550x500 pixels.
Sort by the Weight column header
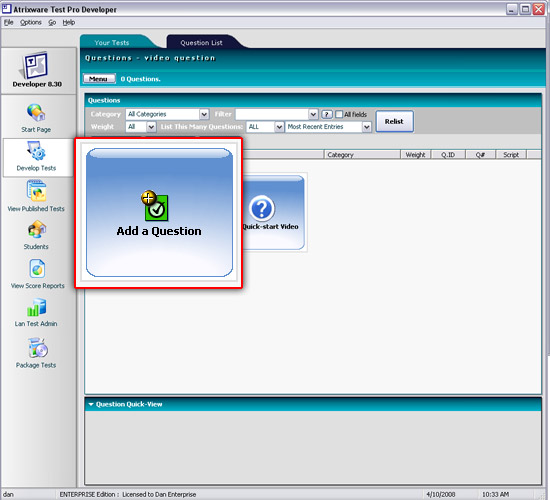415,155
